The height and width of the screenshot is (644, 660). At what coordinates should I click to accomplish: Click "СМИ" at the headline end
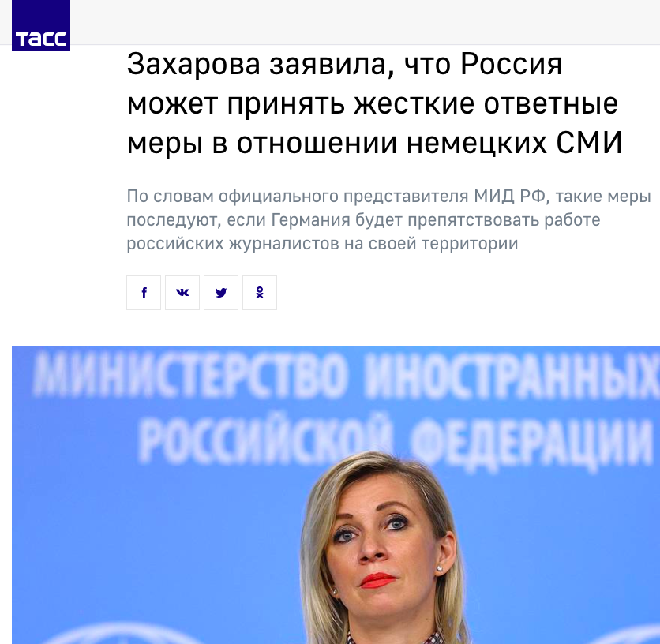(589, 143)
